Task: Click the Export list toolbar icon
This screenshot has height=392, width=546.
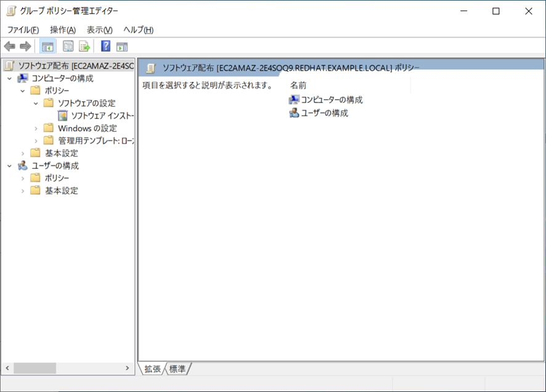Action: (84, 46)
